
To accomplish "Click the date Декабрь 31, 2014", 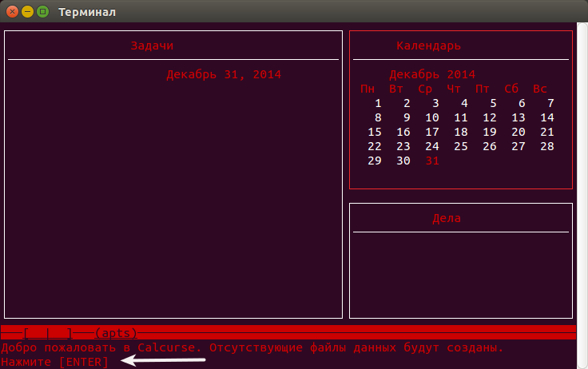I will (224, 74).
